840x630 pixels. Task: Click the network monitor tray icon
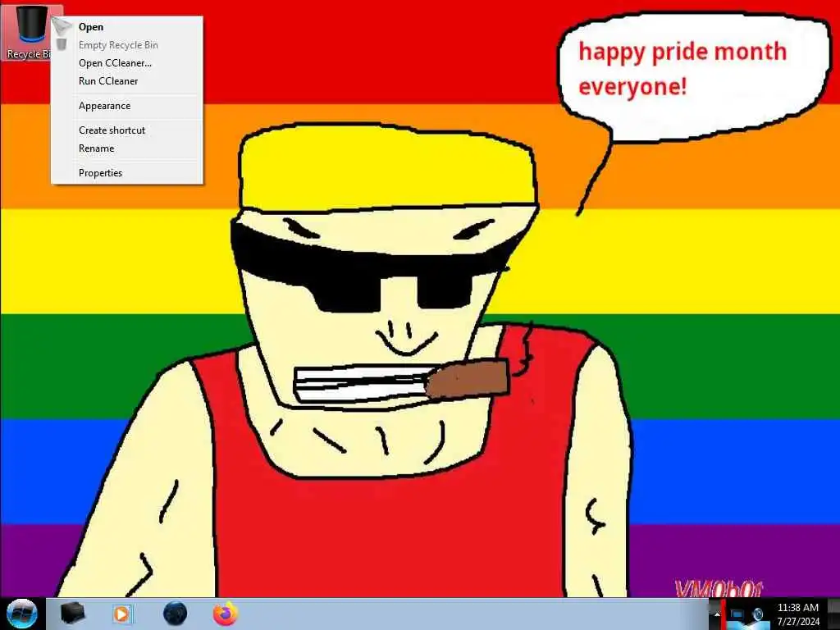(737, 614)
